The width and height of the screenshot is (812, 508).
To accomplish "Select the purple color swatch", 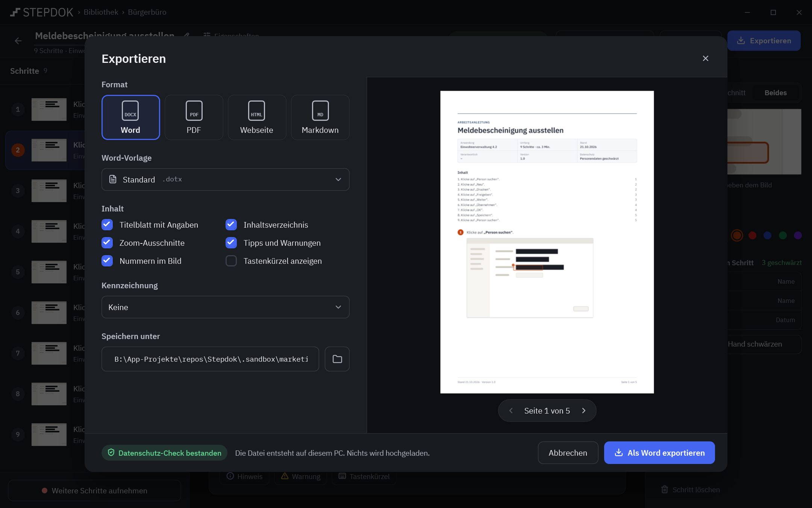I will 798,236.
